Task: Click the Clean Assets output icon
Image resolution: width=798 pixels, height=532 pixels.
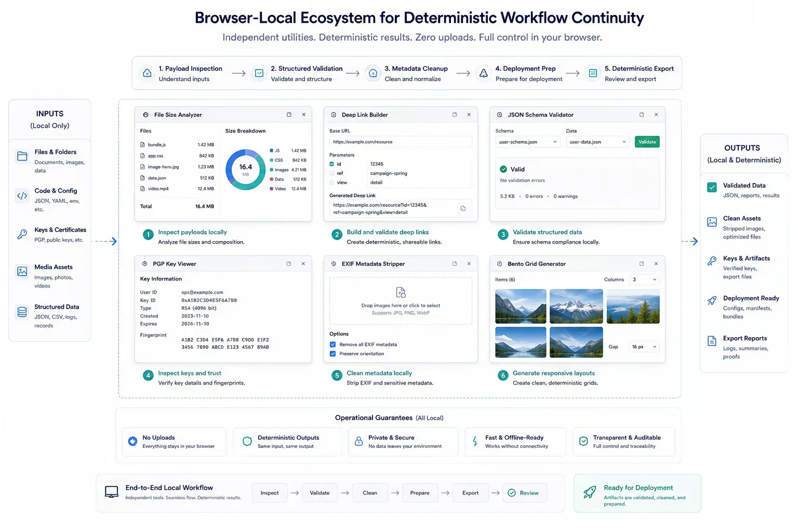Action: [x=712, y=222]
